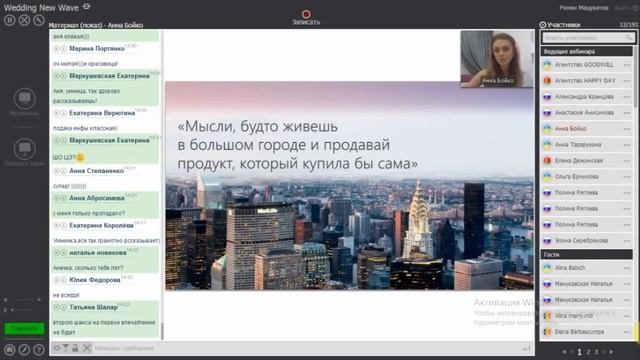Open options dots for Агентство HAPPY DAY
Screen dimensions: 640x360
[x=627, y=81]
